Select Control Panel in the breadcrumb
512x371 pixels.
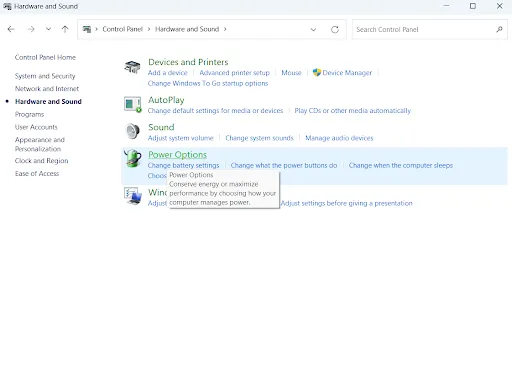coord(122,29)
